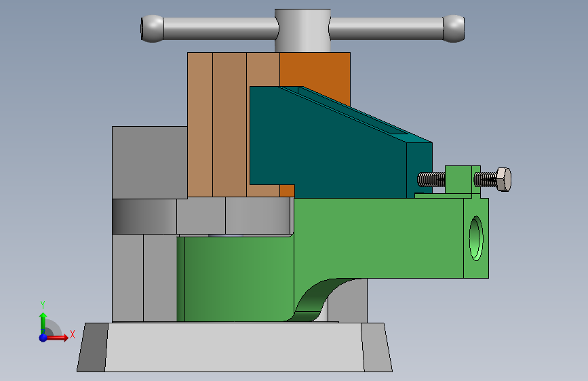The height and width of the screenshot is (381, 588).
Task: Select the large green arm body
Action: point(378,238)
